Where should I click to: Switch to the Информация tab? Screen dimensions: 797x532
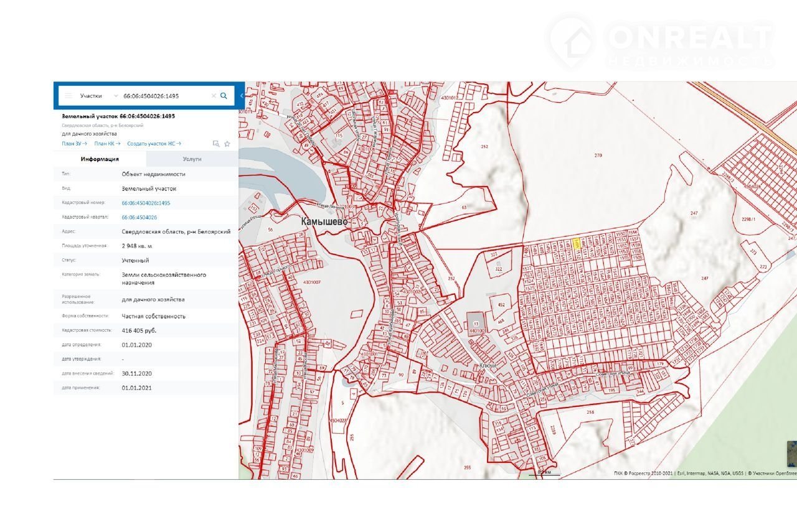click(x=100, y=159)
